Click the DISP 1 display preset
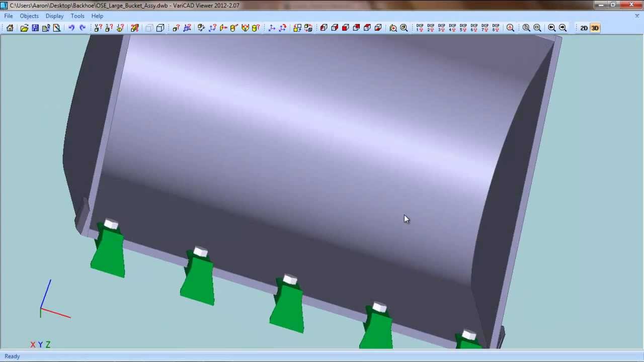The width and height of the screenshot is (644, 362). pos(420,28)
